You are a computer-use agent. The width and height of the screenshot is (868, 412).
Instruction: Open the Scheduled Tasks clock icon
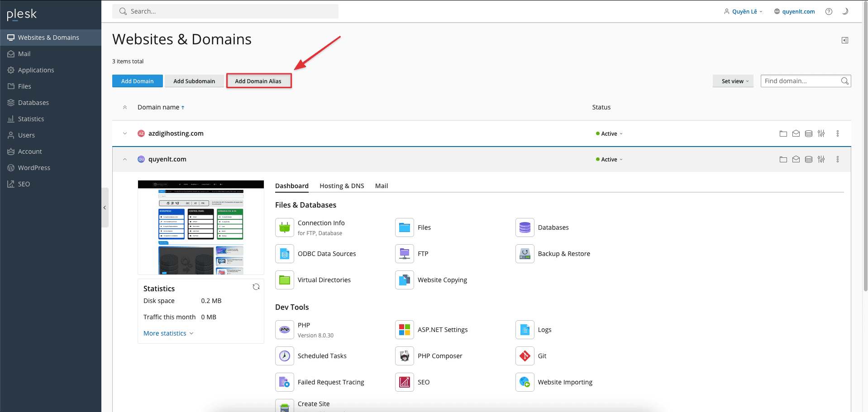tap(285, 356)
